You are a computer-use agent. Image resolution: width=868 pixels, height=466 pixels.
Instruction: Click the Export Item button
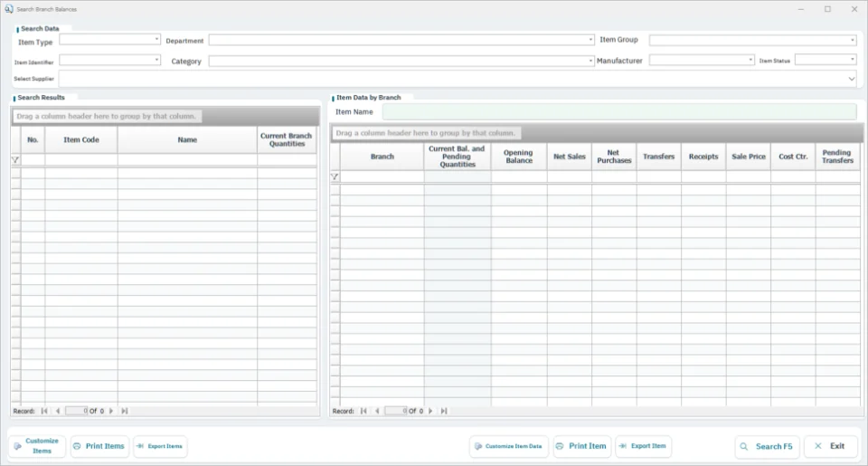point(643,446)
